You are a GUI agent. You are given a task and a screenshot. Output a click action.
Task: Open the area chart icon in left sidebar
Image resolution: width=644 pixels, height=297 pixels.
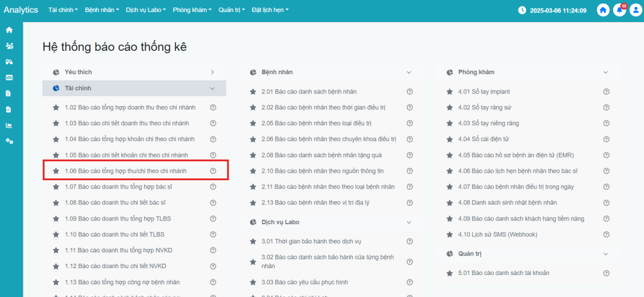[9, 125]
